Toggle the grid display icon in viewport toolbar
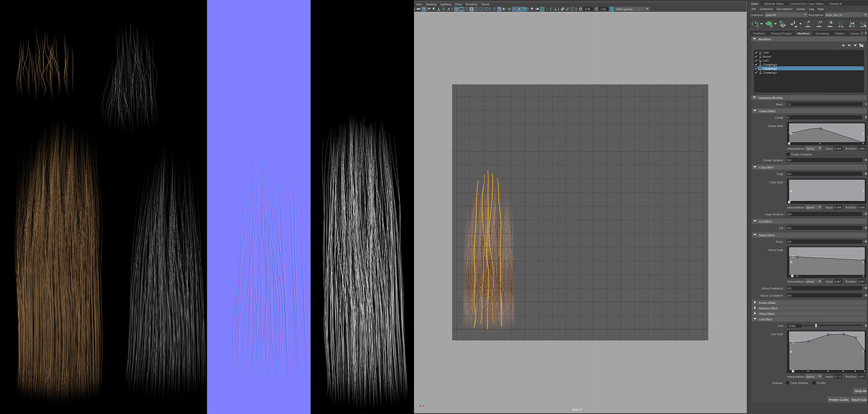Viewport: 868px width, 414px height. click(457, 9)
